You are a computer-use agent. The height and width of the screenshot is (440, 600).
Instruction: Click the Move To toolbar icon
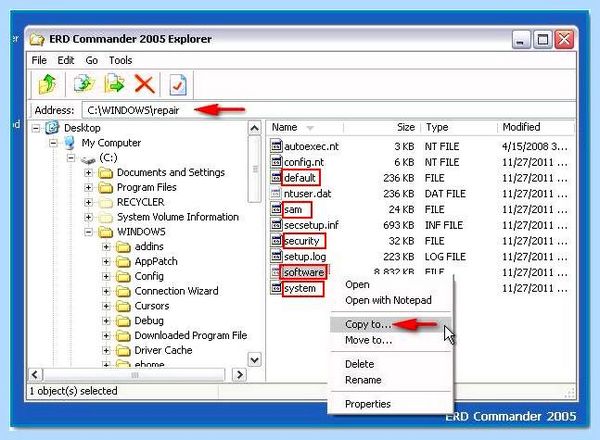(114, 84)
